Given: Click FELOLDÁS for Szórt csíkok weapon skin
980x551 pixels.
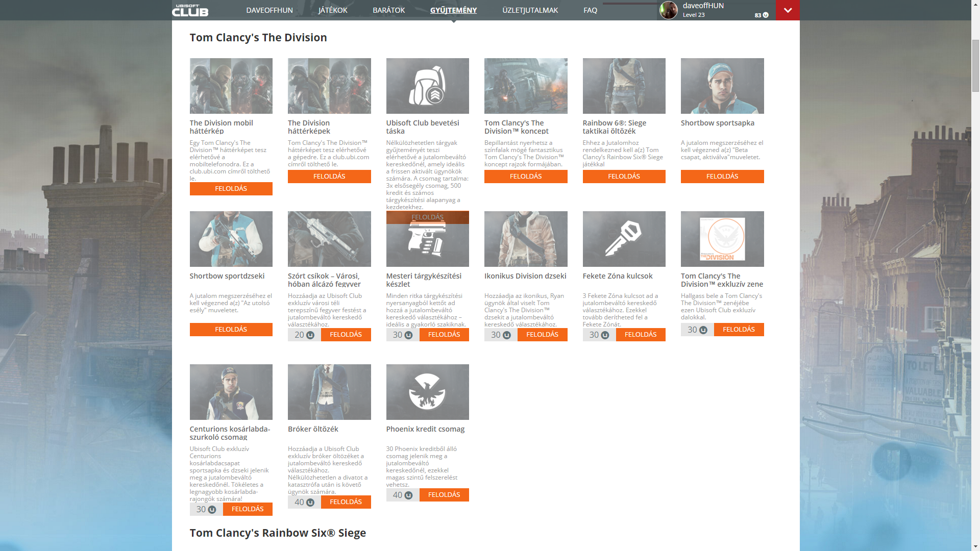Looking at the screenshot, I should pyautogui.click(x=346, y=335).
